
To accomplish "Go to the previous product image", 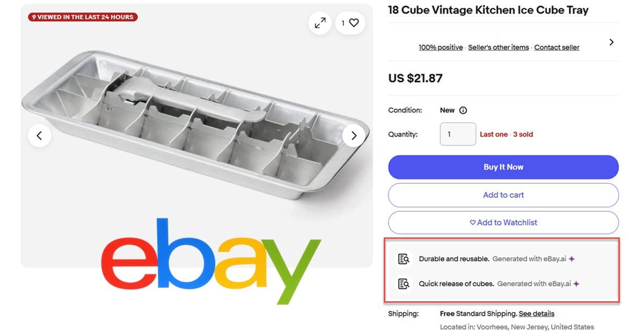I will click(x=39, y=136).
